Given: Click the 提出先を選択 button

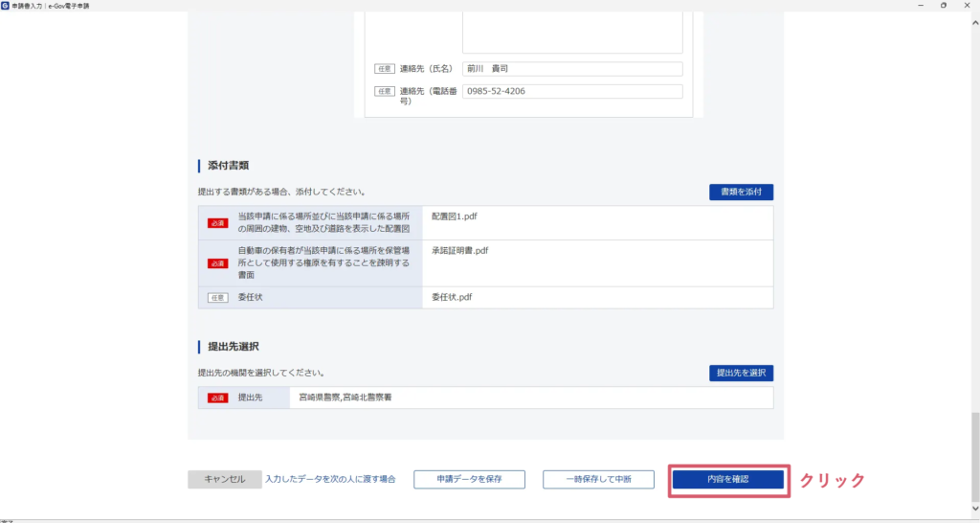Looking at the screenshot, I should pyautogui.click(x=741, y=373).
